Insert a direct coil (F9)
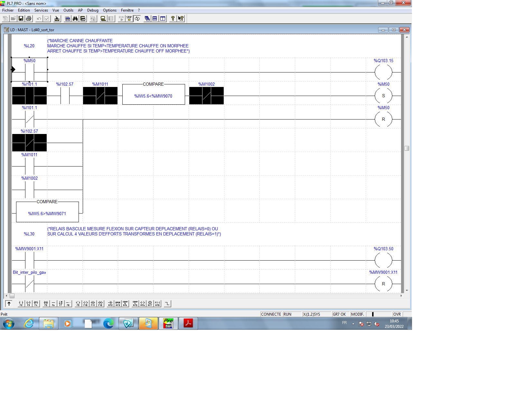This screenshot has width=506, height=420. click(x=78, y=303)
